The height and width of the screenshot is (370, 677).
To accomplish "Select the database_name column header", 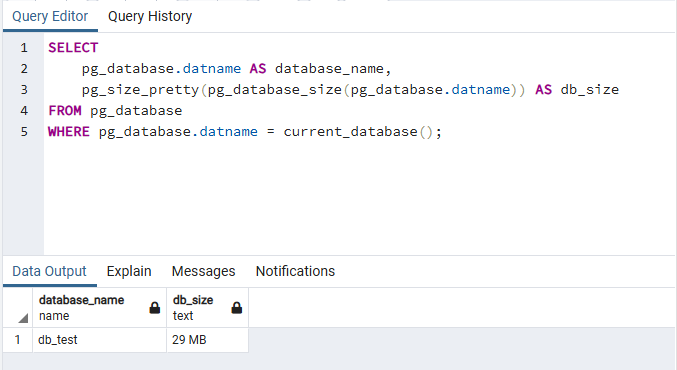I will pyautogui.click(x=99, y=308).
